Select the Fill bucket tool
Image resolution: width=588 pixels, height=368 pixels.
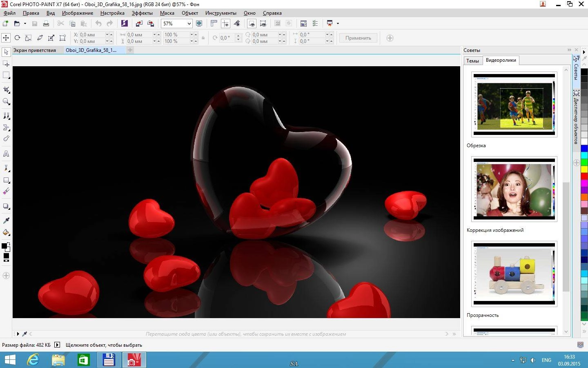click(x=6, y=232)
